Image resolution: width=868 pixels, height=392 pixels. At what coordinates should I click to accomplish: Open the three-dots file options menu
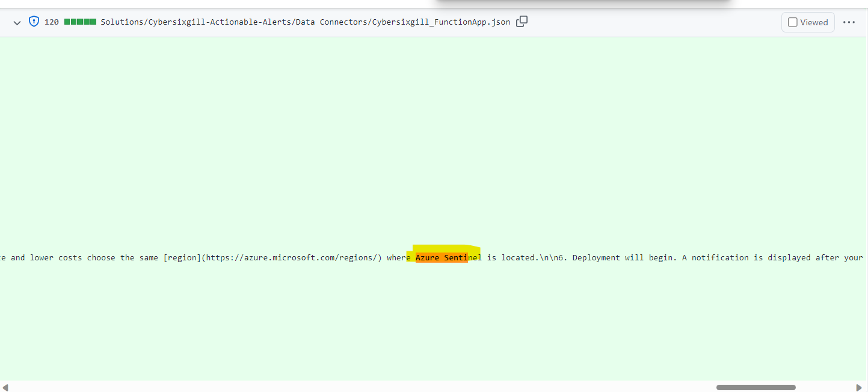[849, 22]
